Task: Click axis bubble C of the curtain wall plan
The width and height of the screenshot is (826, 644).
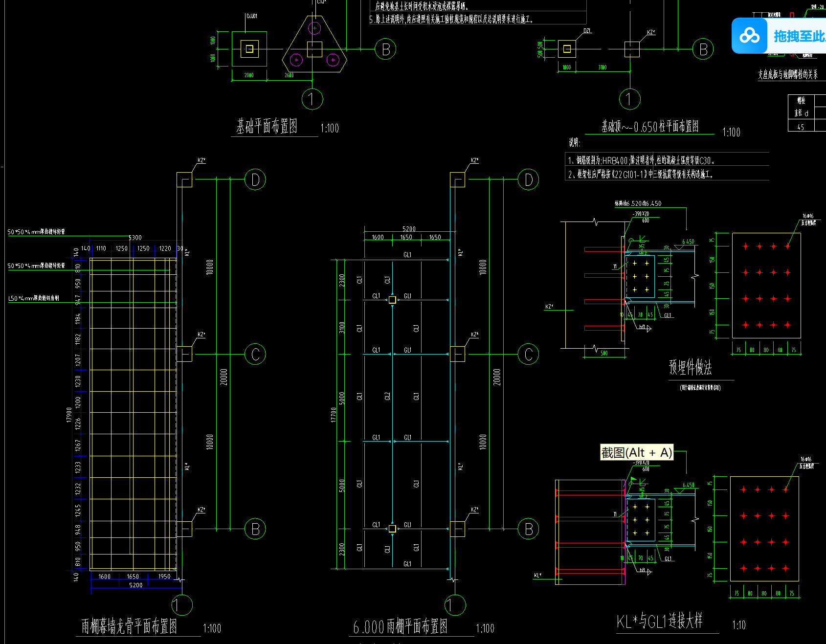Action: 255,354
